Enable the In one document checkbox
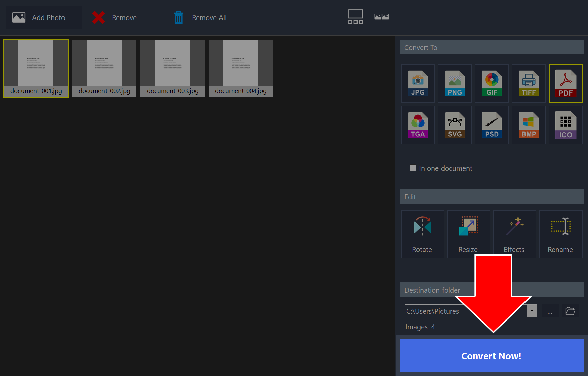Image resolution: width=588 pixels, height=376 pixels. [413, 168]
